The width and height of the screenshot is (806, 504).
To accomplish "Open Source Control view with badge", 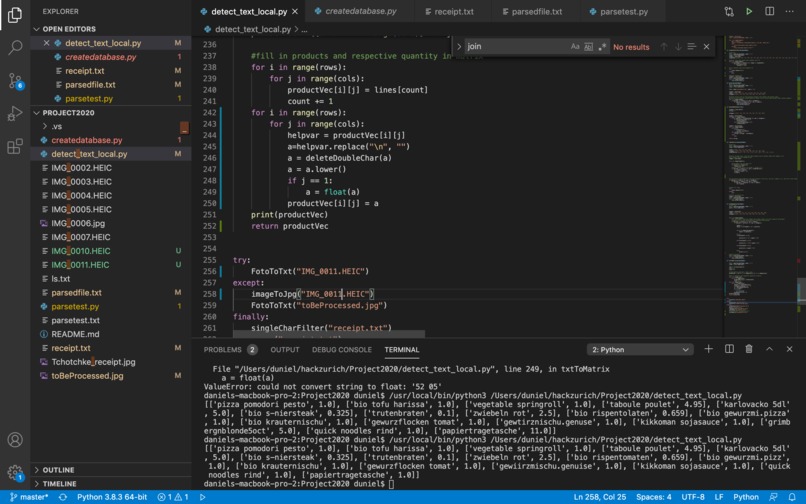I will [15, 81].
